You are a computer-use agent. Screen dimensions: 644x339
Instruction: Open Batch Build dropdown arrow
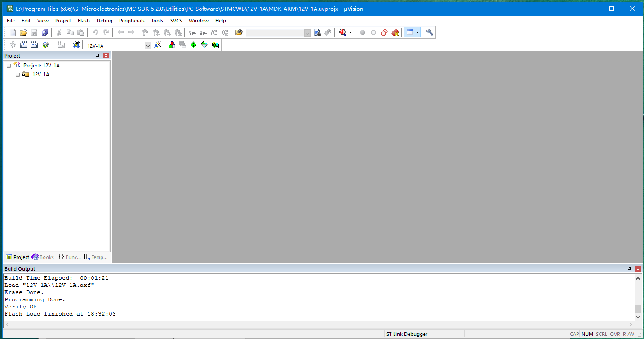53,45
